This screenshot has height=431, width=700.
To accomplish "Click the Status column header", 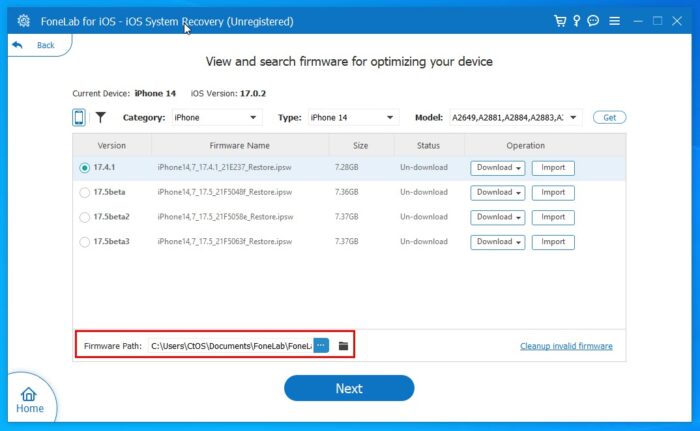I will pyautogui.click(x=429, y=146).
